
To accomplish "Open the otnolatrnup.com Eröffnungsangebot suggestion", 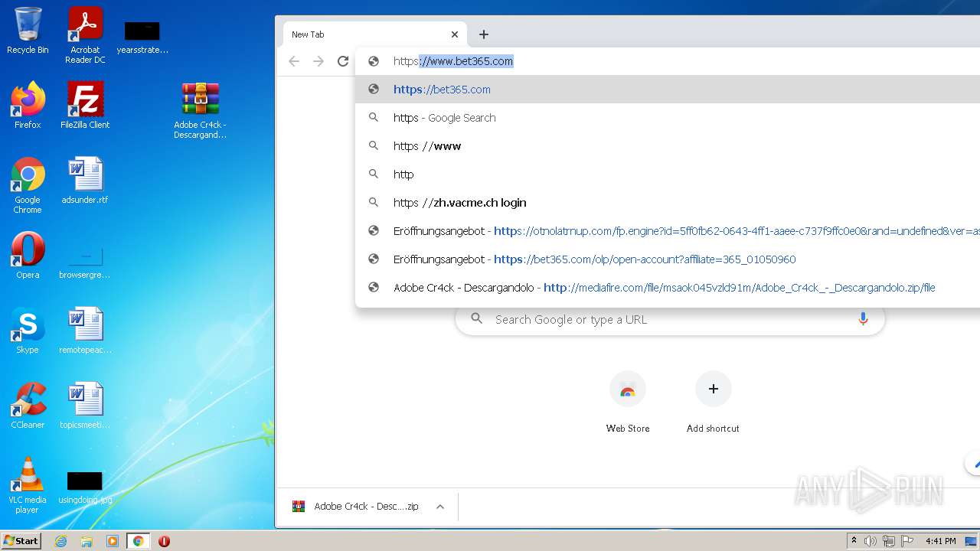I will pyautogui.click(x=668, y=231).
